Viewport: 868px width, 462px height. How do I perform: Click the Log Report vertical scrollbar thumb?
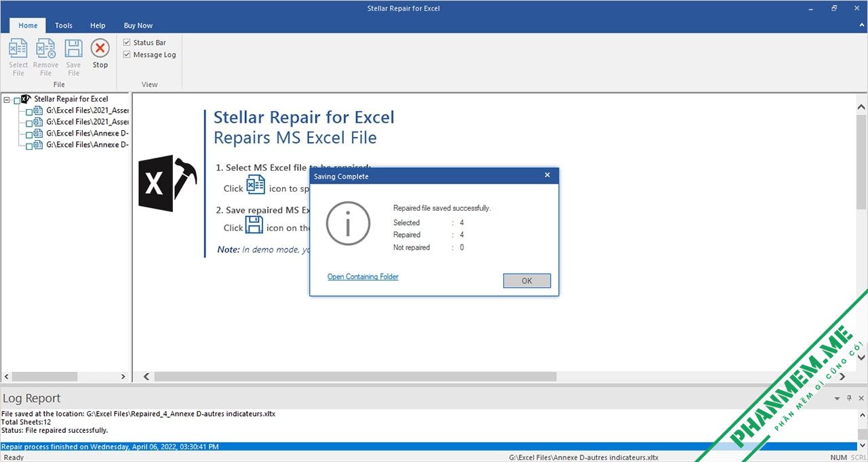point(862,434)
